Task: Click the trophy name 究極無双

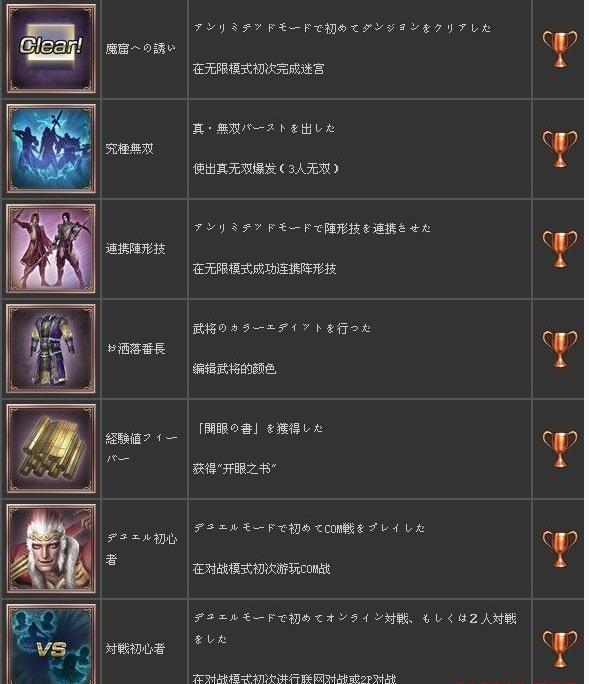Action: [130, 149]
